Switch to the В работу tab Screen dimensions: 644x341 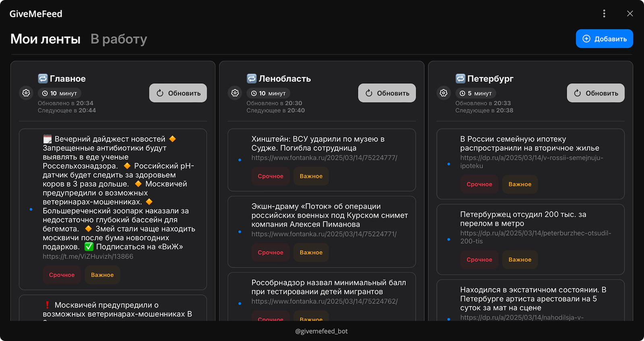(119, 39)
